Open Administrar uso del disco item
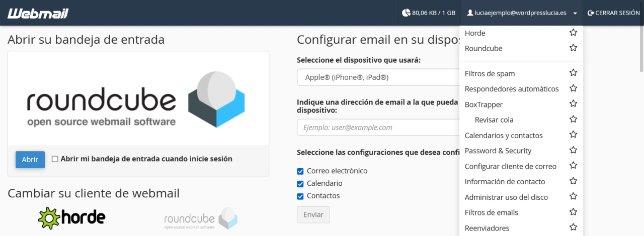 coord(506,197)
